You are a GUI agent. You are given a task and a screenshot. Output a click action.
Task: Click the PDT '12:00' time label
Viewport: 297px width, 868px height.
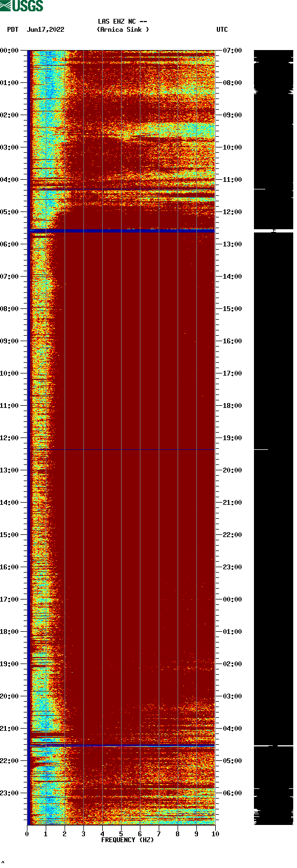10,438
